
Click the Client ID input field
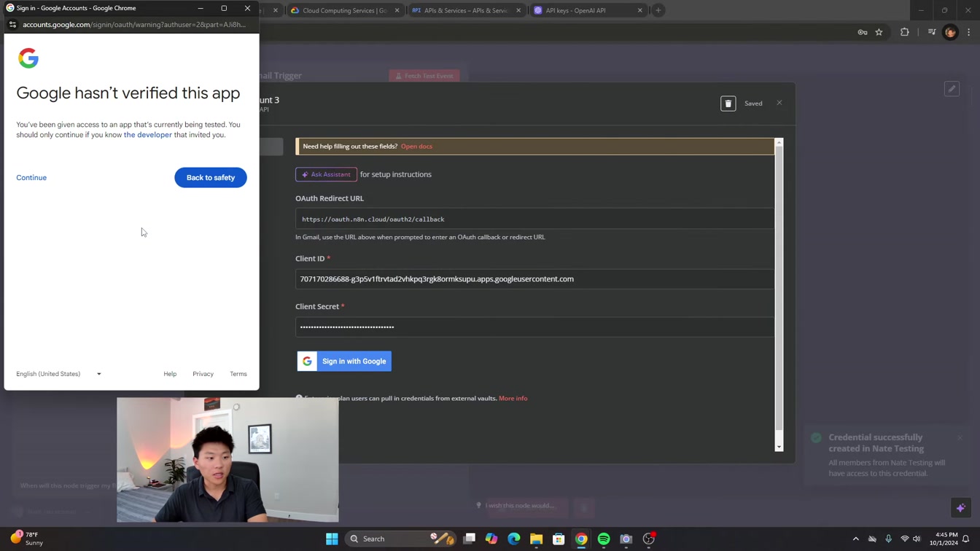(x=534, y=279)
